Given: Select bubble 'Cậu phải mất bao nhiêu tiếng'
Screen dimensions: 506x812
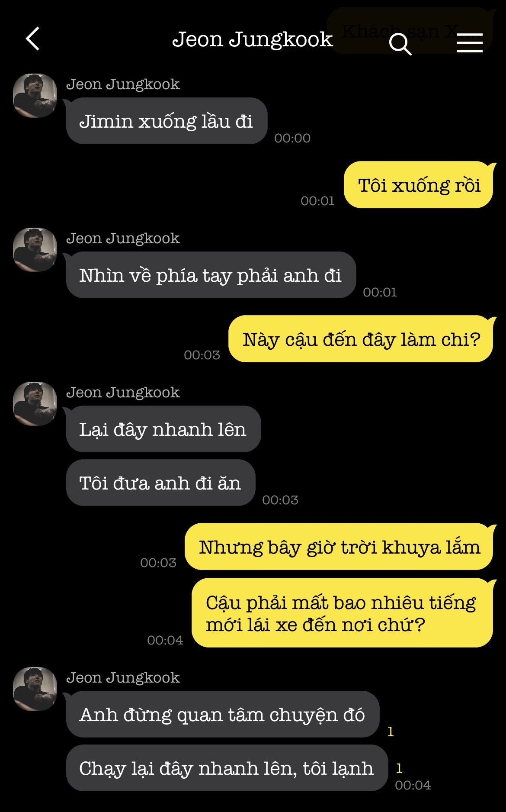Looking at the screenshot, I should point(343,613).
